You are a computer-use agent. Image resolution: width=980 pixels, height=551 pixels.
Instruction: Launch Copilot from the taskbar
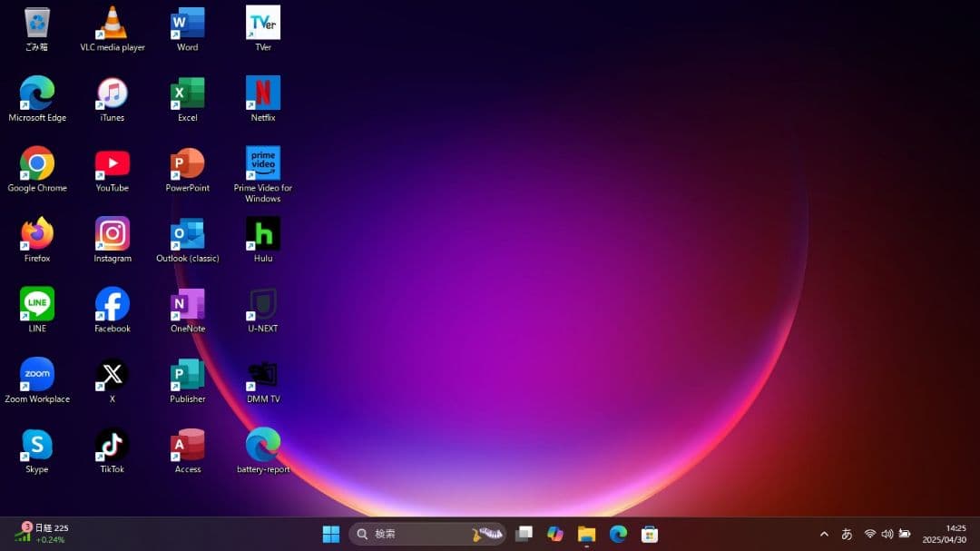pyautogui.click(x=555, y=534)
